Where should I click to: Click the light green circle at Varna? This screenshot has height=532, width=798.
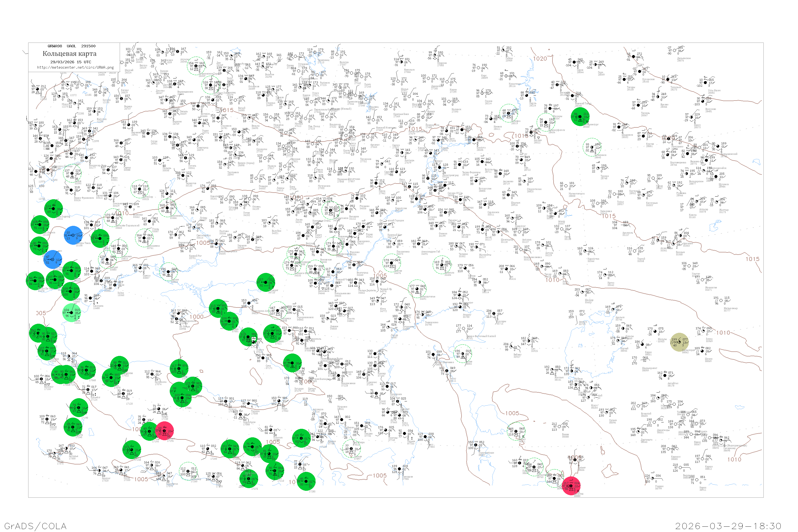click(x=72, y=313)
